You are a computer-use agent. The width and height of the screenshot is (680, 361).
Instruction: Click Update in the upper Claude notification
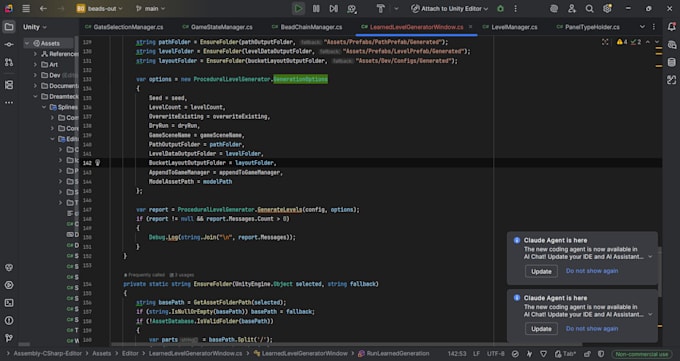click(x=541, y=271)
